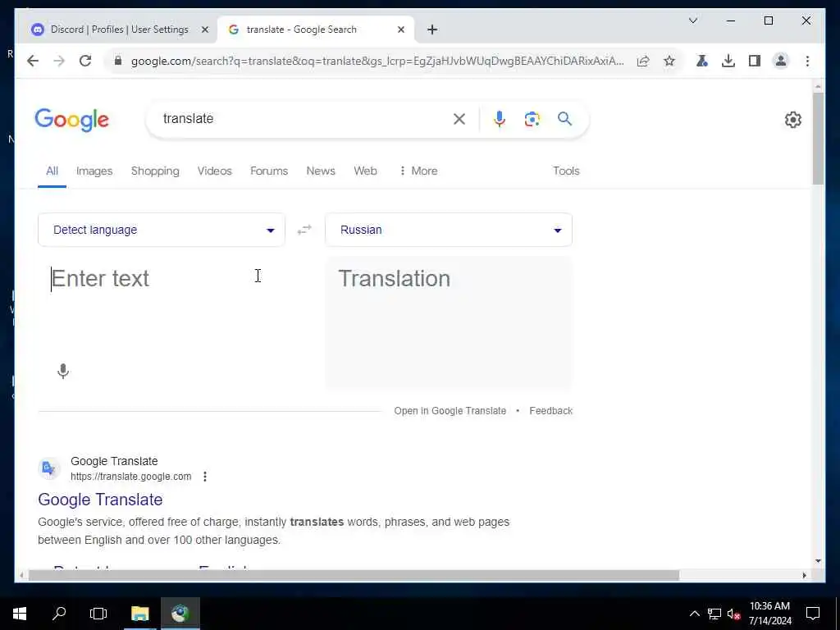Expand the Detect language dropdown
Viewport: 840px width, 630px height.
pyautogui.click(x=162, y=230)
